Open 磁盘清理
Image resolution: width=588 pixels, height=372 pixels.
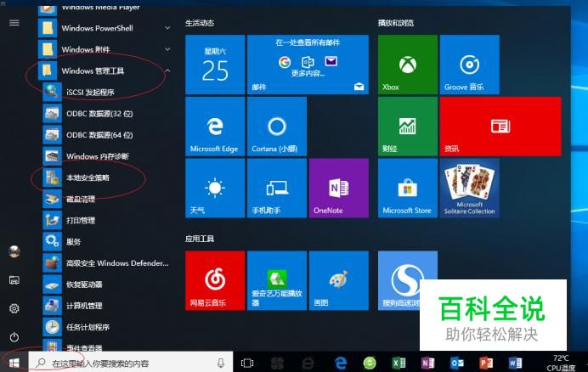[106, 199]
